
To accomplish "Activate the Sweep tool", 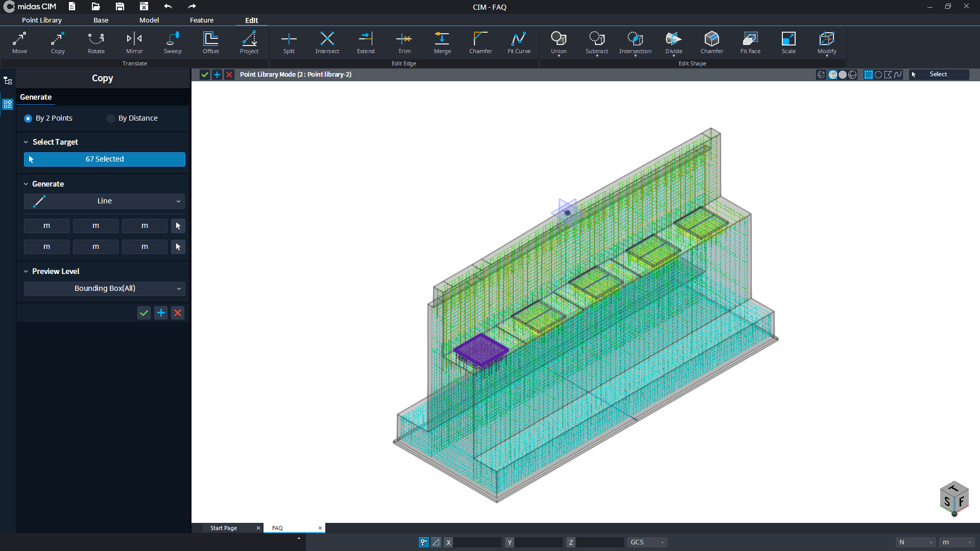I will 173,42.
